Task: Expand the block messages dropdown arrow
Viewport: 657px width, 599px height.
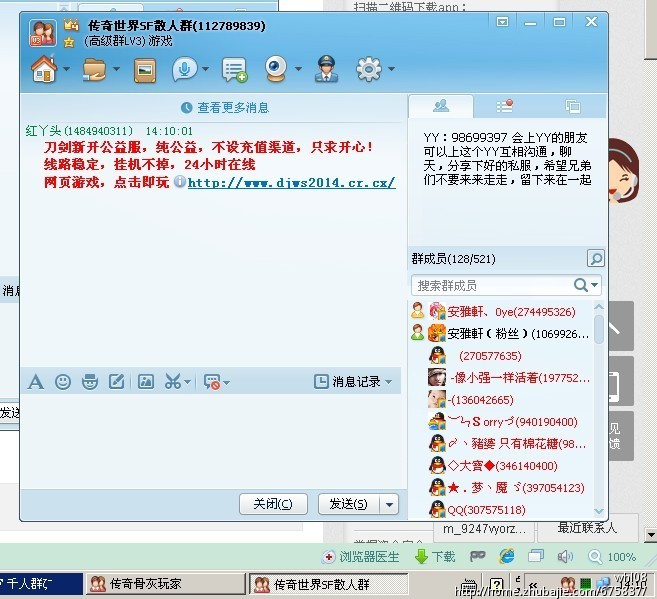Action: 227,382
